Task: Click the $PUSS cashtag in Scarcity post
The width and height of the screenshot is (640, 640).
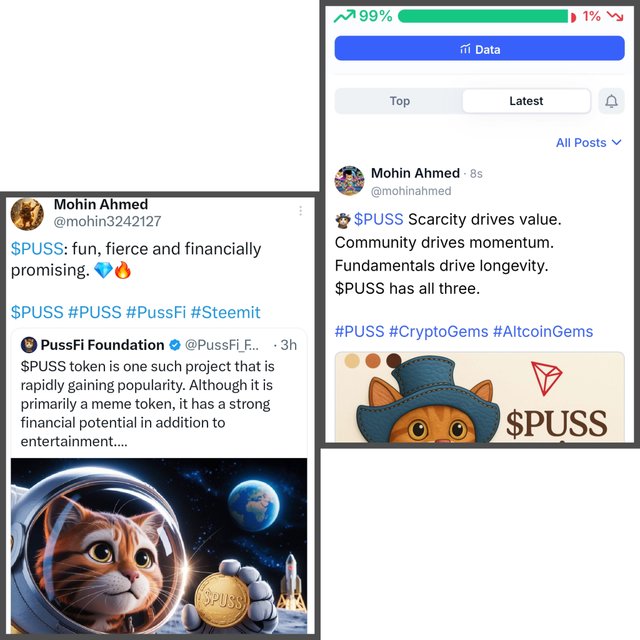Action: tap(378, 219)
